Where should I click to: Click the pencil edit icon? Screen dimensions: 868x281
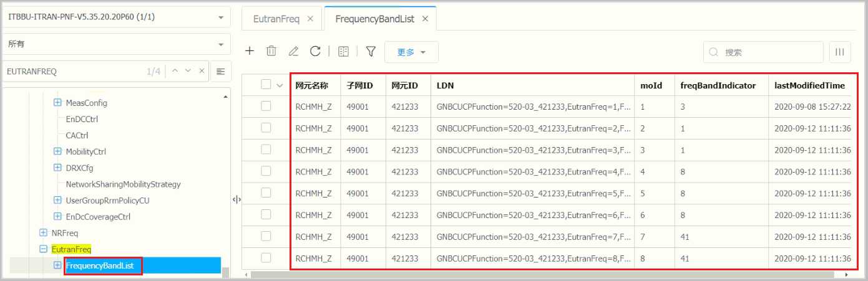[x=293, y=52]
